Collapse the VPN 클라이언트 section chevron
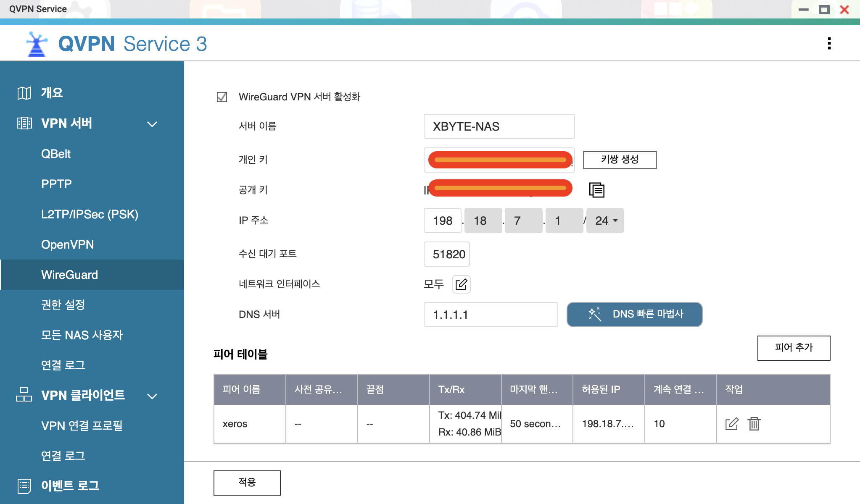Image resolution: width=860 pixels, height=504 pixels. pyautogui.click(x=152, y=396)
